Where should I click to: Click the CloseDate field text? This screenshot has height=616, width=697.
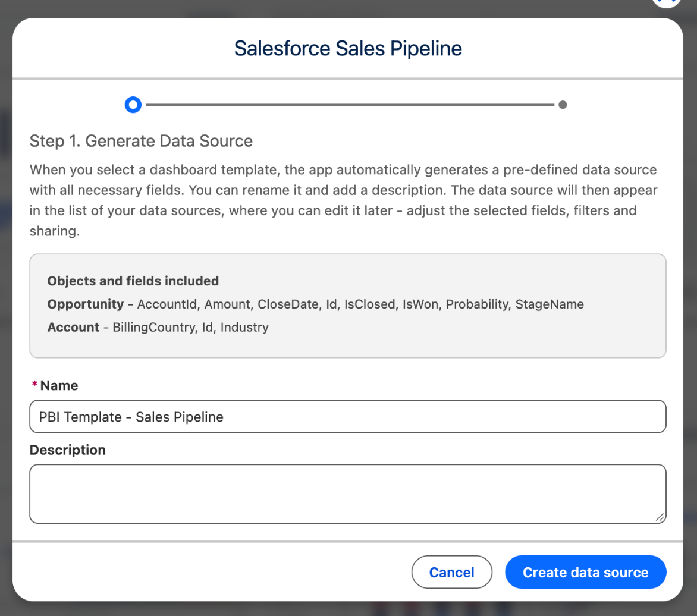288,304
